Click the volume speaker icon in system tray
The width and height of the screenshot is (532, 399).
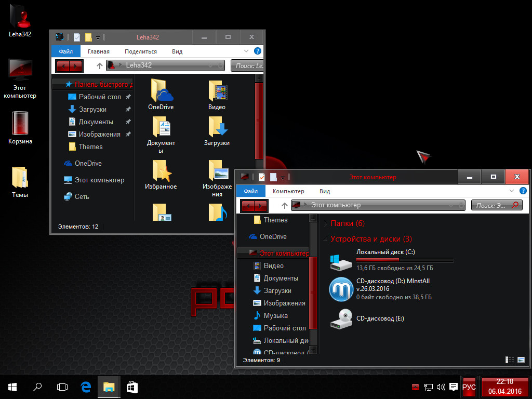click(441, 387)
